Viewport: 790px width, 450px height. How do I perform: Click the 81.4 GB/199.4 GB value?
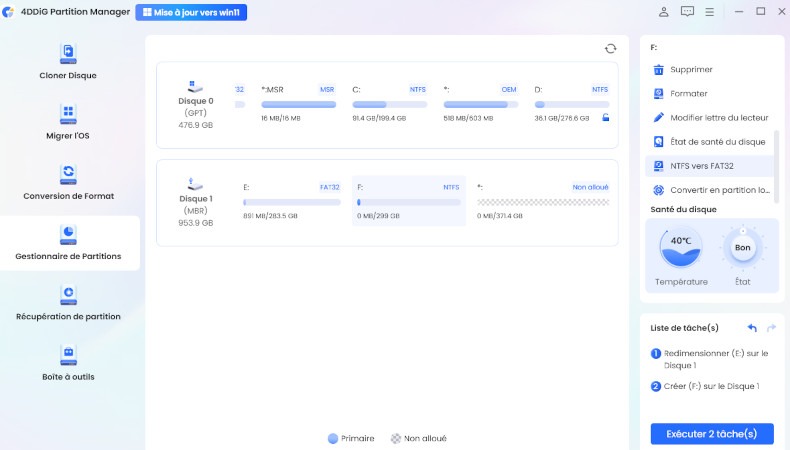coord(379,118)
